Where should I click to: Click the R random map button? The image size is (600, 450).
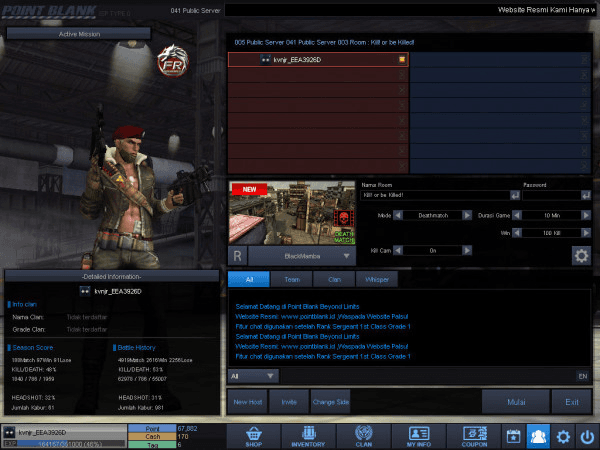click(x=237, y=256)
